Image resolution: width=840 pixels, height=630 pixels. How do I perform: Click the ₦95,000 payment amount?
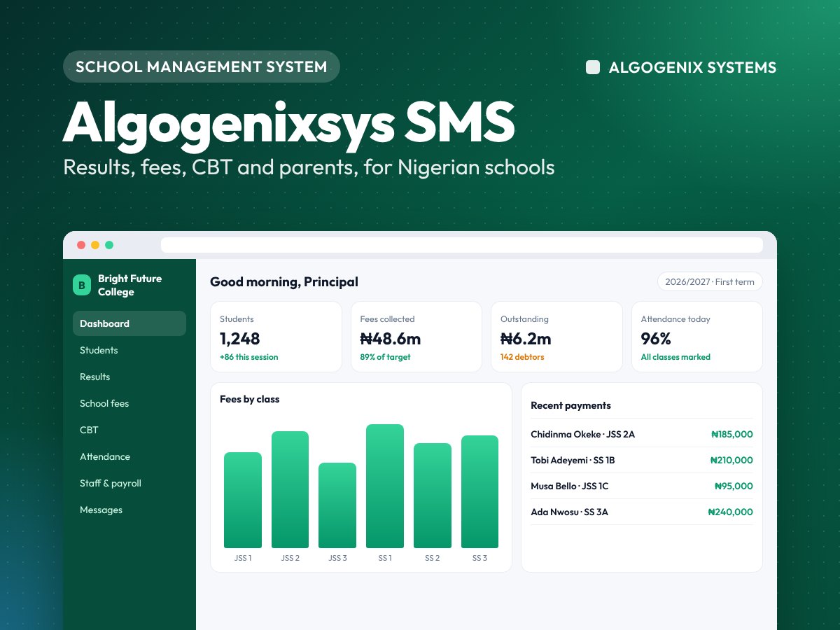pos(734,486)
